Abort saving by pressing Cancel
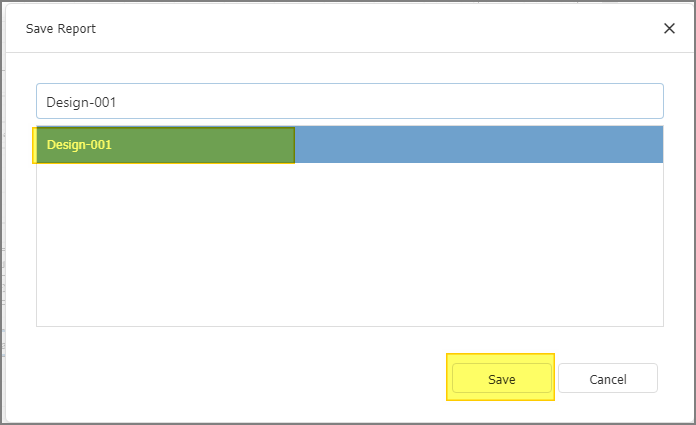Viewport: 696px width, 425px height. pyautogui.click(x=607, y=378)
